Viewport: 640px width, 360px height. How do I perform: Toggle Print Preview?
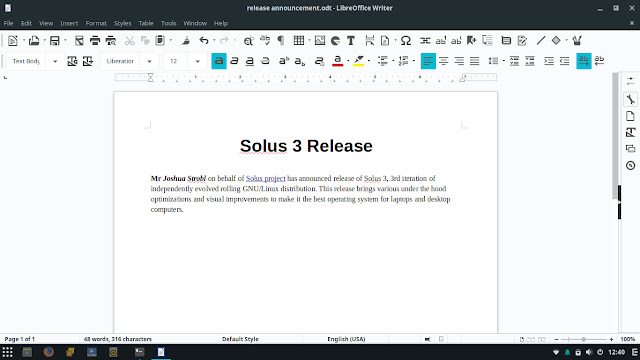(x=111, y=40)
